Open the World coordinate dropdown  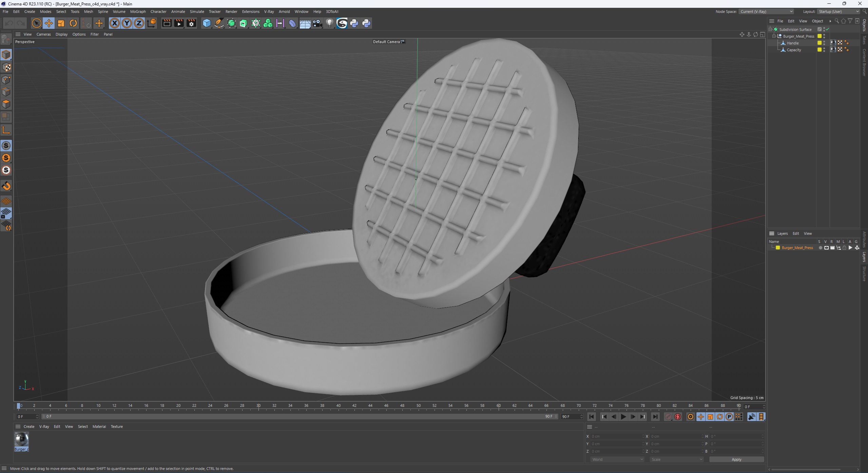617,459
